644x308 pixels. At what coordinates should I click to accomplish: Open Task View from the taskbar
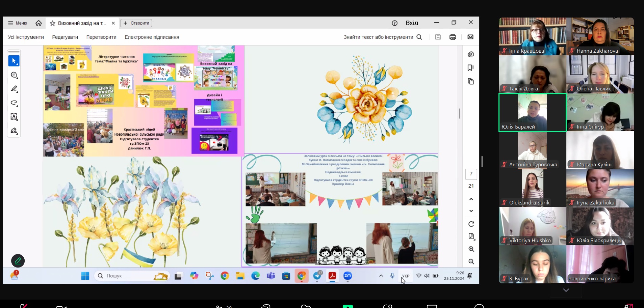tap(178, 276)
